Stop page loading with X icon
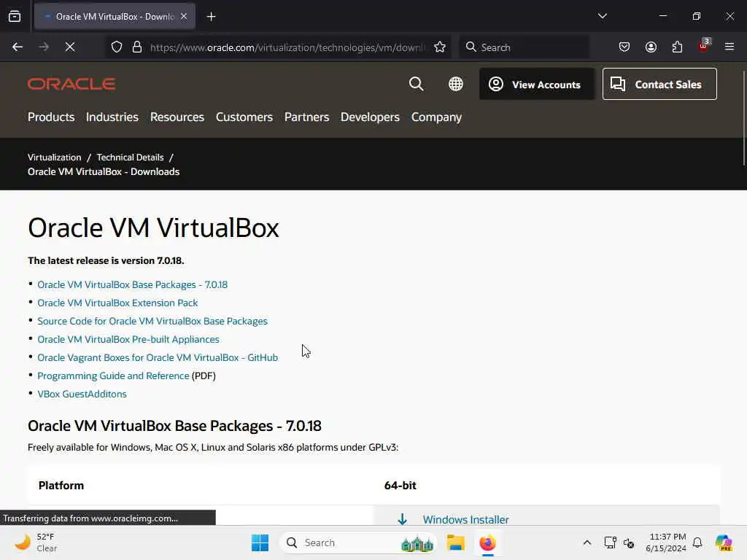Screen dimensions: 747x560 [x=70, y=47]
